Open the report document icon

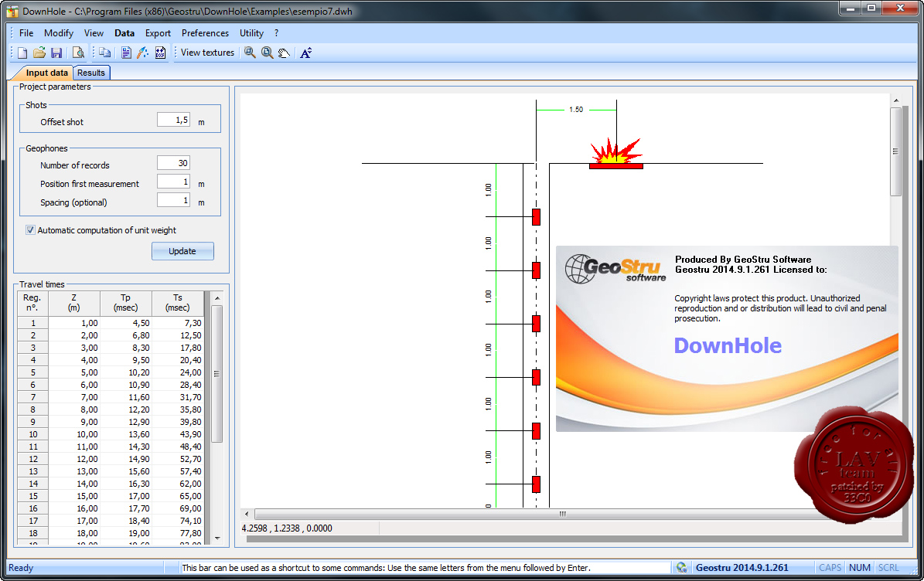pyautogui.click(x=126, y=53)
